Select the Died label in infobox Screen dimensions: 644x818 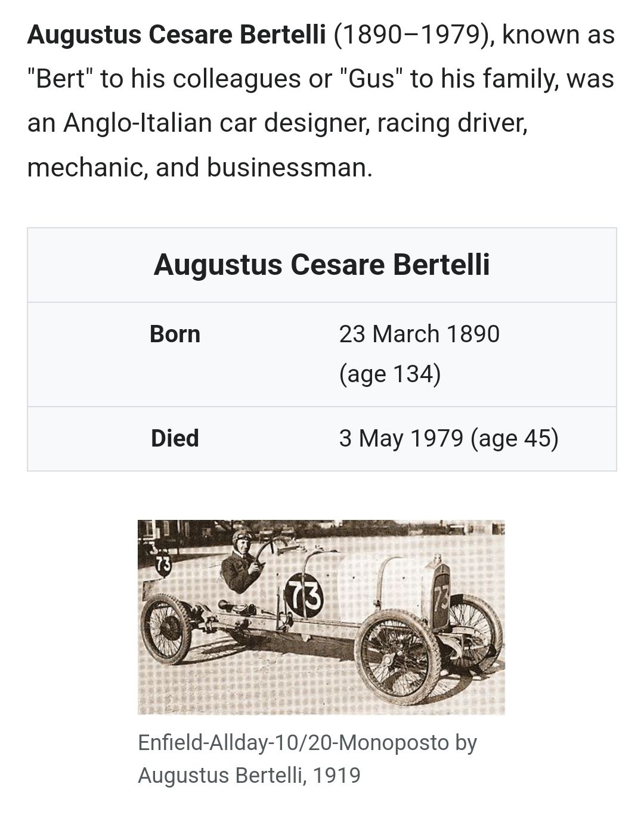coord(175,438)
